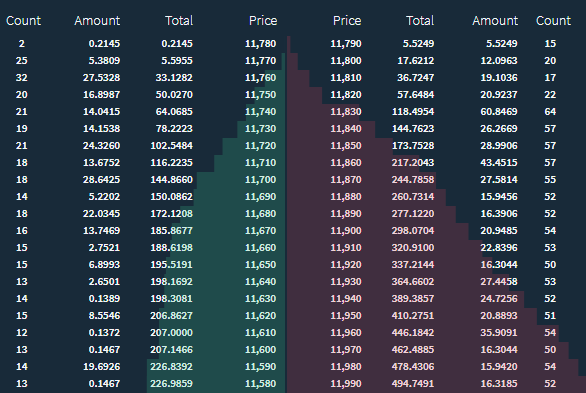586x393 pixels.
Task: Select the bid amount 27.5328
Action: 102,78
